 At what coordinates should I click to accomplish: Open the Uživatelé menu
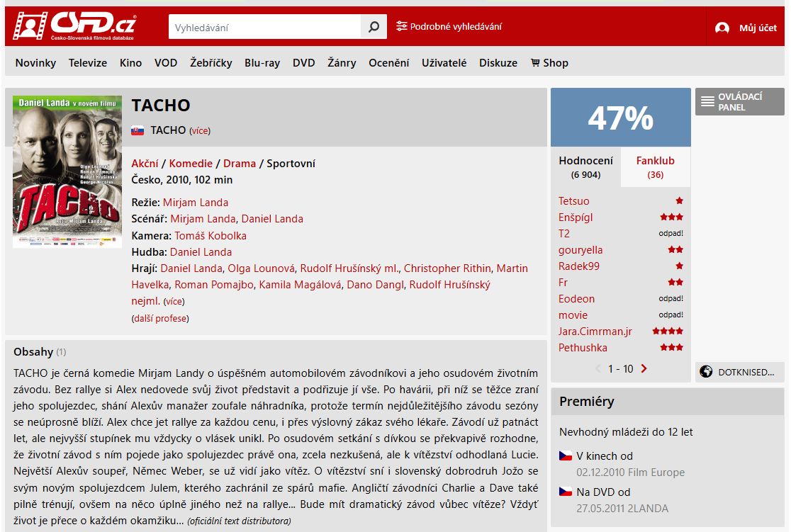(444, 63)
